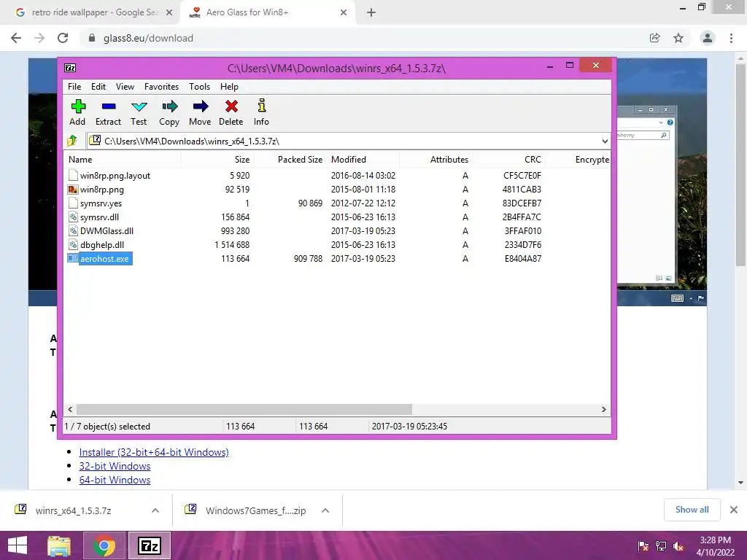This screenshot has height=560, width=747.
Task: Click the Action Center flag tray icon
Action: click(643, 547)
